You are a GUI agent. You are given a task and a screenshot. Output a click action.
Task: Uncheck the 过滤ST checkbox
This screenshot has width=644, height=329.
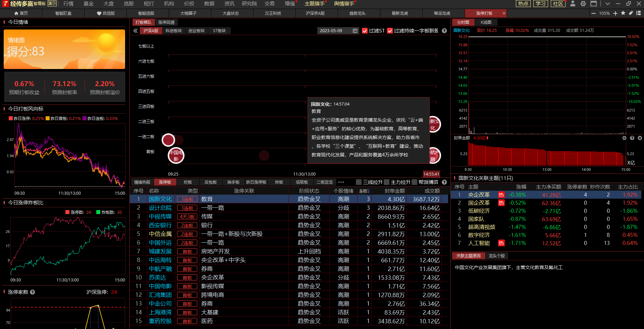point(365,31)
